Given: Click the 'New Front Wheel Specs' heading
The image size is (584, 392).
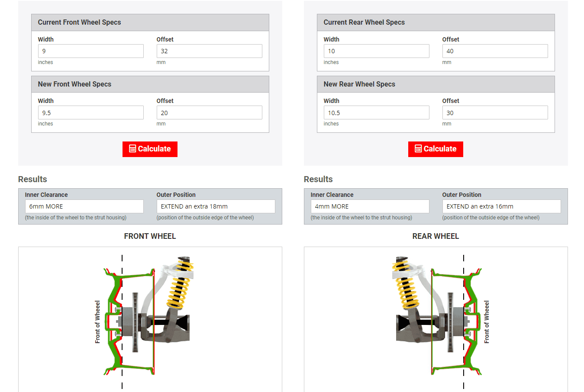Looking at the screenshot, I should 74,84.
